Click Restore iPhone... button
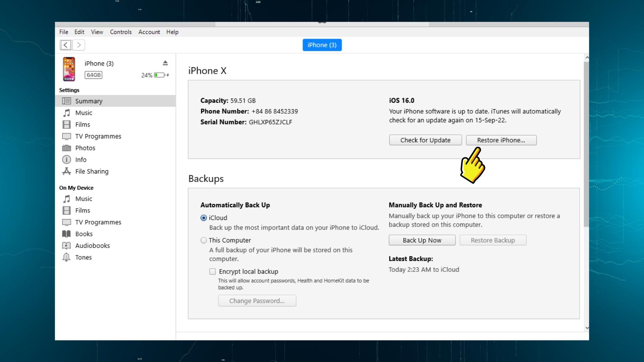This screenshot has width=644, height=362. point(501,140)
